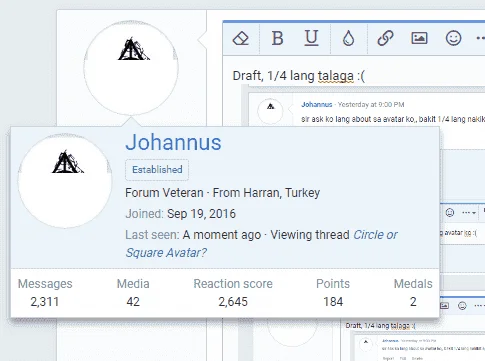
Task: Click the Medals count 2
Action: pos(413,302)
